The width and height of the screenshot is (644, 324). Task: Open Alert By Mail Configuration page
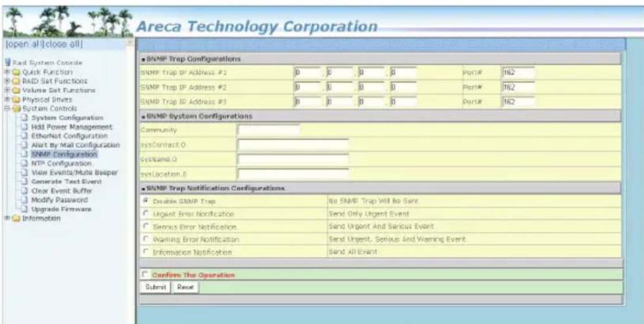[x=75, y=145]
